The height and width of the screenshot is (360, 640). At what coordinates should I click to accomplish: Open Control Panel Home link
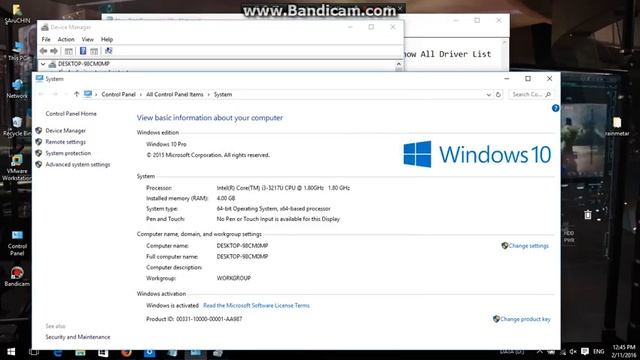point(71,113)
